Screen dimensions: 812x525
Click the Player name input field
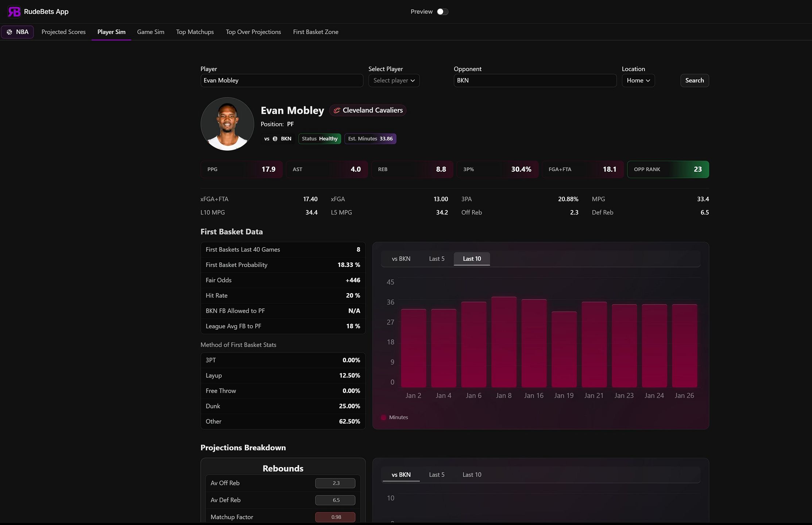282,81
